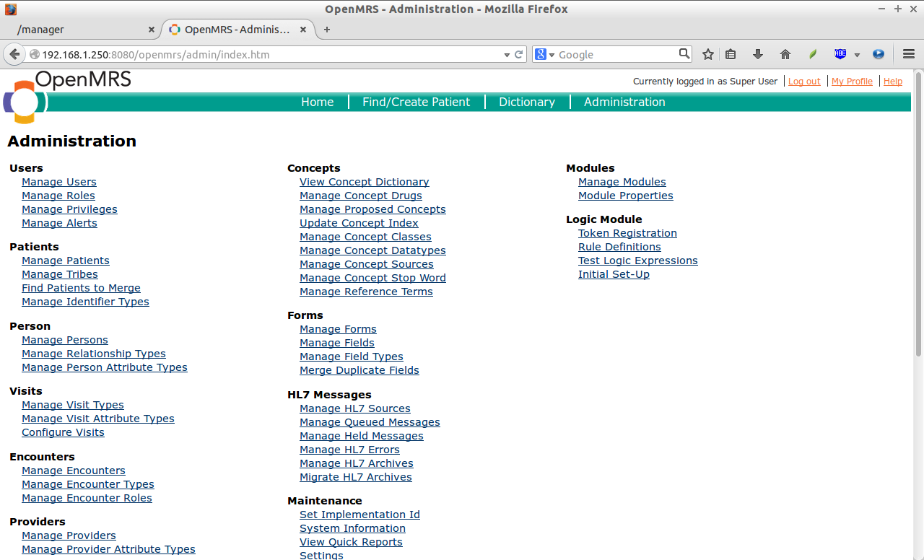Image resolution: width=924 pixels, height=560 pixels.
Task: Open Manage Alerts
Action: pos(59,223)
